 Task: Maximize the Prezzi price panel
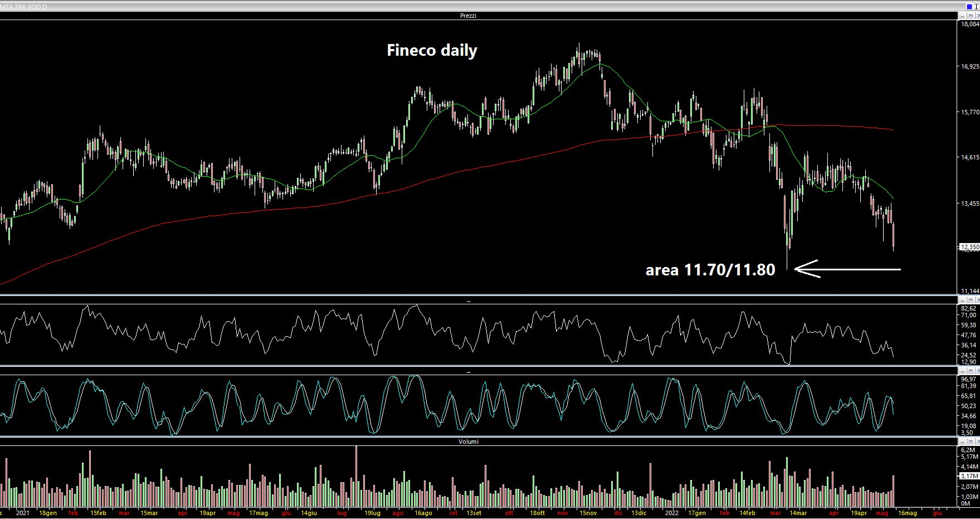click(x=971, y=16)
